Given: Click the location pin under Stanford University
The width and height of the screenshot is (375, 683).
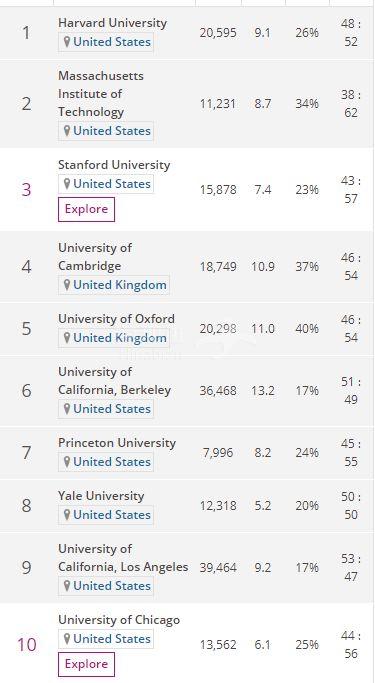Looking at the screenshot, I should pyautogui.click(x=67, y=184).
